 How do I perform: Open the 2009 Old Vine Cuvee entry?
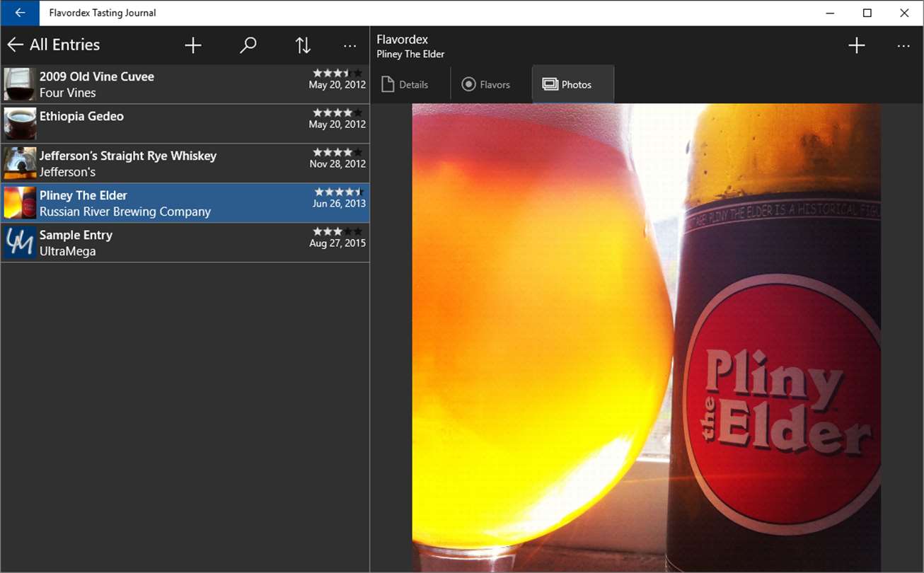point(185,84)
